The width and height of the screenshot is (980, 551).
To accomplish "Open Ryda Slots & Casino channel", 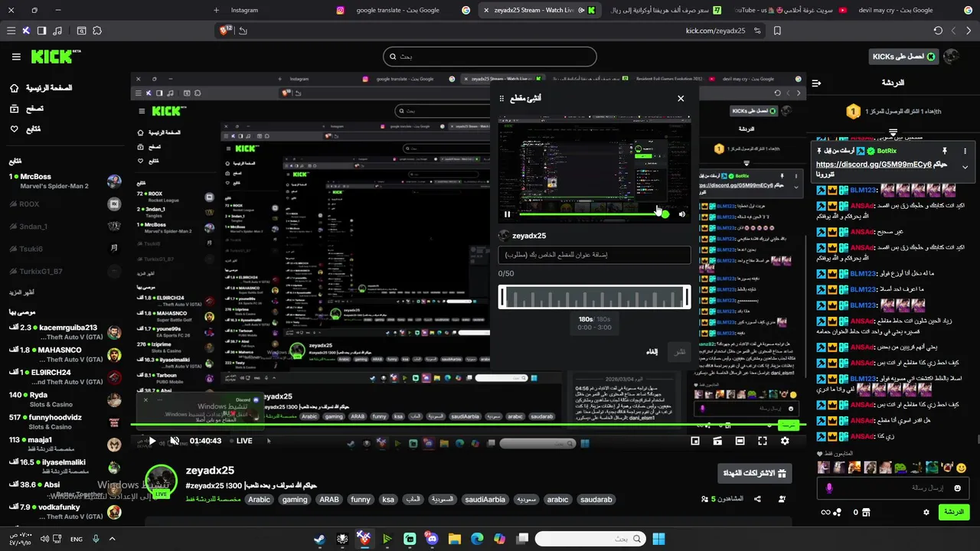I will point(65,399).
